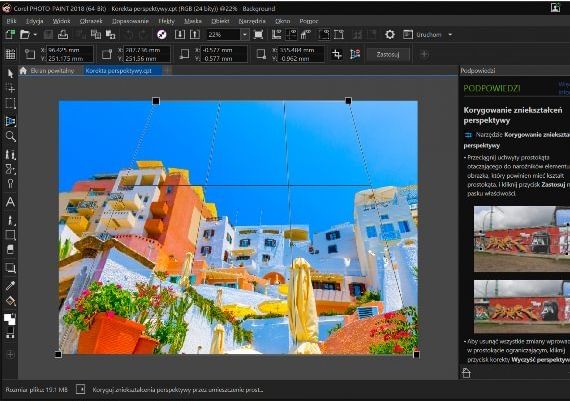570x401 pixels.
Task: Click the Paste icon in toolbar
Action: pyautogui.click(x=110, y=35)
